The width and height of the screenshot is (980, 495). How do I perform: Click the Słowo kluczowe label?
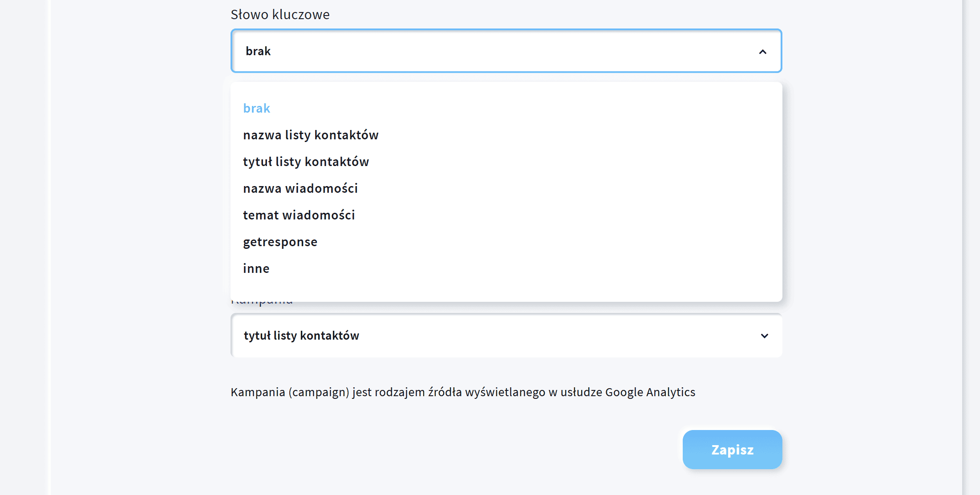pyautogui.click(x=280, y=14)
